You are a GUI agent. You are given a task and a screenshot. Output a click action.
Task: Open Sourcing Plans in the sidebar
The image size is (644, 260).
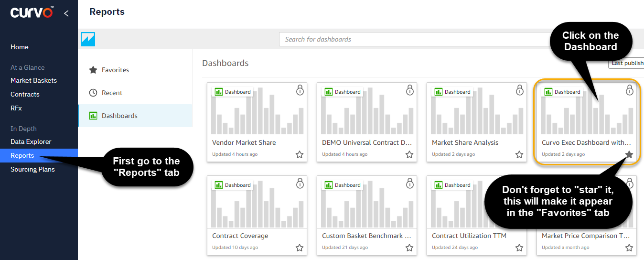[32, 169]
